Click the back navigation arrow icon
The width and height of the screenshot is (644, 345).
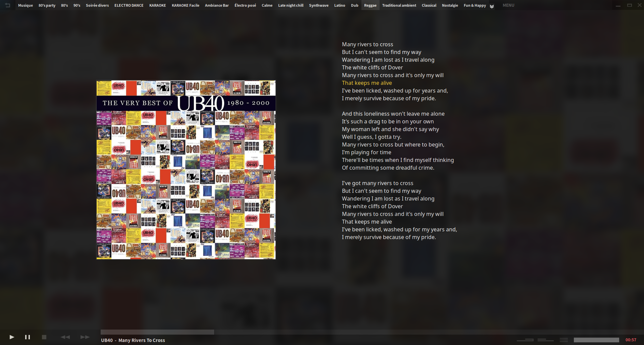point(7,5)
